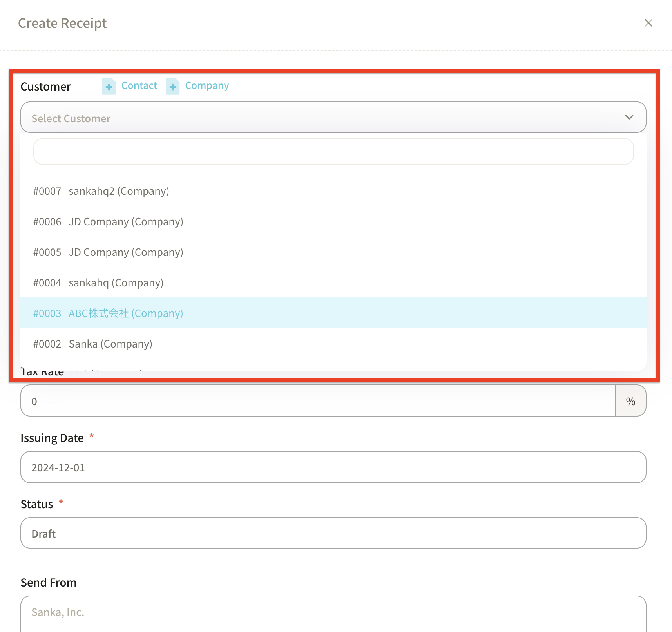Image resolution: width=672 pixels, height=632 pixels.
Task: Click the Send From text area
Action: 333,613
